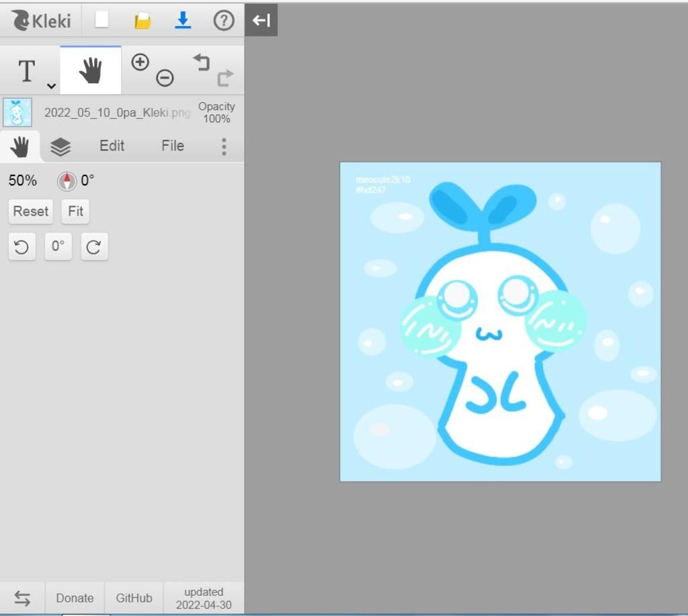Open the File tab
The width and height of the screenshot is (688, 616).
click(173, 146)
